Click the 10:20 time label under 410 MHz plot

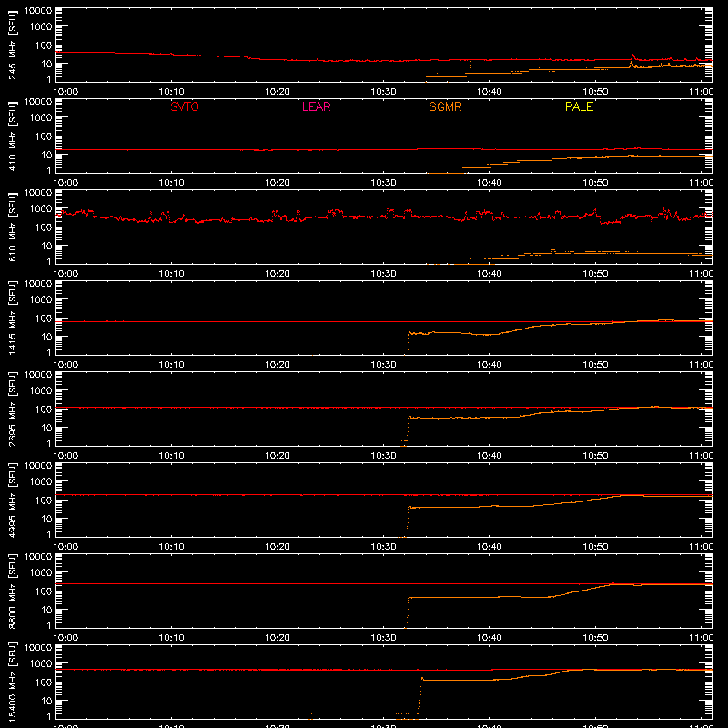click(278, 183)
